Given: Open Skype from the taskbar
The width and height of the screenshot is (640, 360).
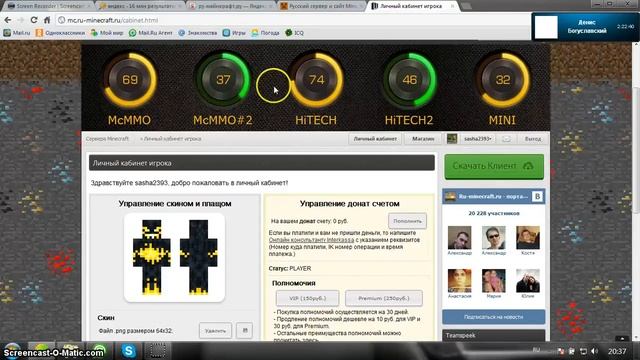Looking at the screenshot, I should click(x=129, y=351).
